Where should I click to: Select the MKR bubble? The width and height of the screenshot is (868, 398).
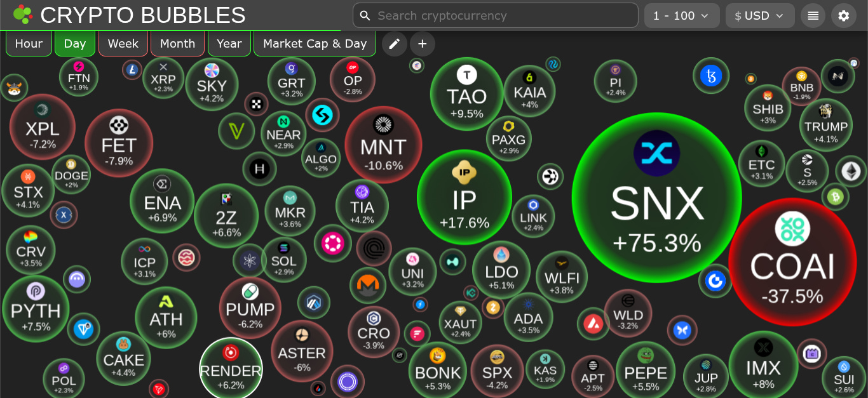click(290, 211)
